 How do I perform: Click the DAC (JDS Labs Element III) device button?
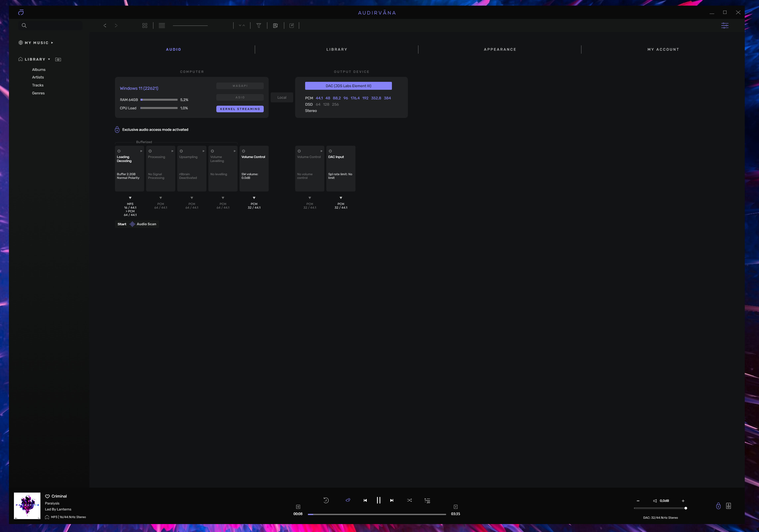tap(349, 86)
